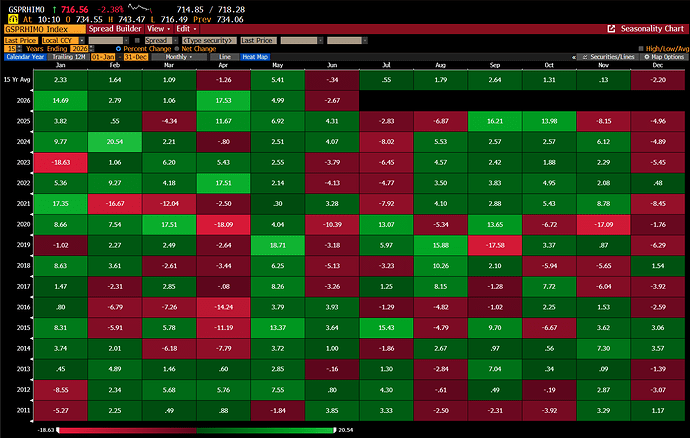Screen dimensions: 690x438
Task: Collapse panel using the double-chevron arrow
Action: (x=574, y=57)
